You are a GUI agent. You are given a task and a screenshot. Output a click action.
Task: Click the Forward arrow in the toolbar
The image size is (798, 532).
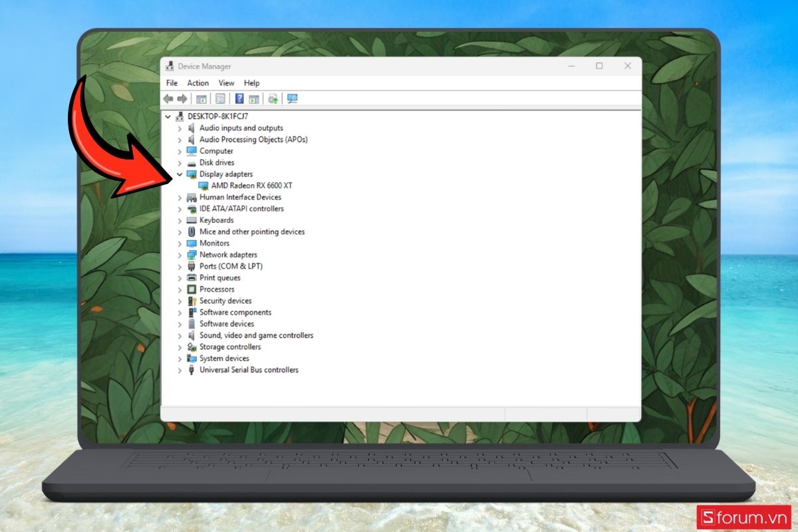(182, 99)
